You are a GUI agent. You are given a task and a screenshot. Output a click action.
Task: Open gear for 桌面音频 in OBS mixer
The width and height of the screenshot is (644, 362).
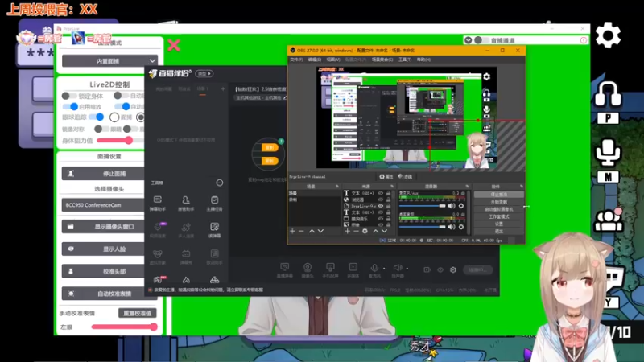(461, 227)
